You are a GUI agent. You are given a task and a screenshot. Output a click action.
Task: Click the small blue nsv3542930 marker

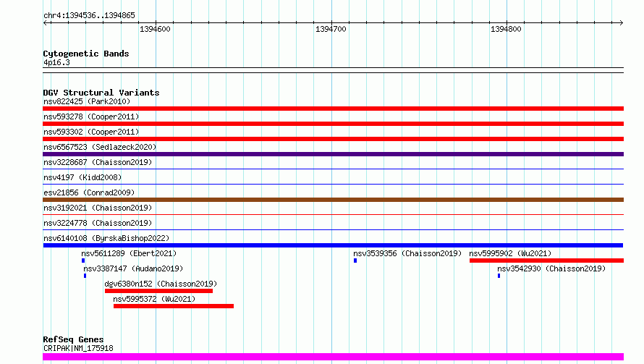[499, 276]
